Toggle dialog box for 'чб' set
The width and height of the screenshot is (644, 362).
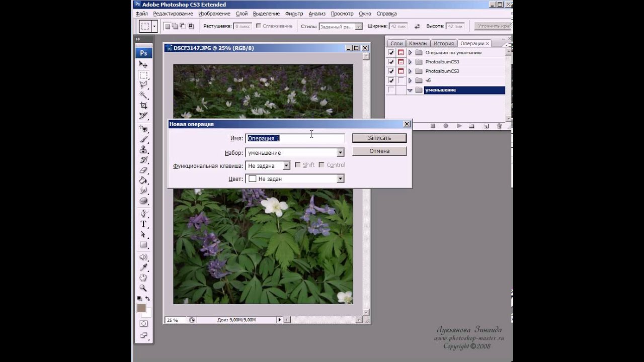pos(401,80)
